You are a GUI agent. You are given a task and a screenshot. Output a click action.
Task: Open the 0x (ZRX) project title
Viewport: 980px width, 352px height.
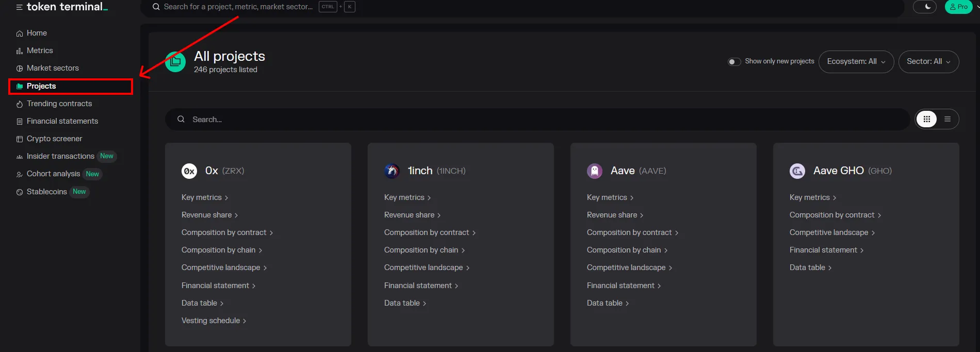[x=225, y=171]
